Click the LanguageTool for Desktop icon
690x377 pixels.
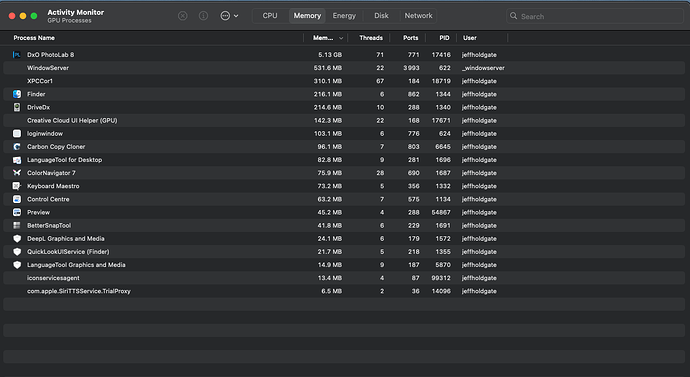click(17, 160)
